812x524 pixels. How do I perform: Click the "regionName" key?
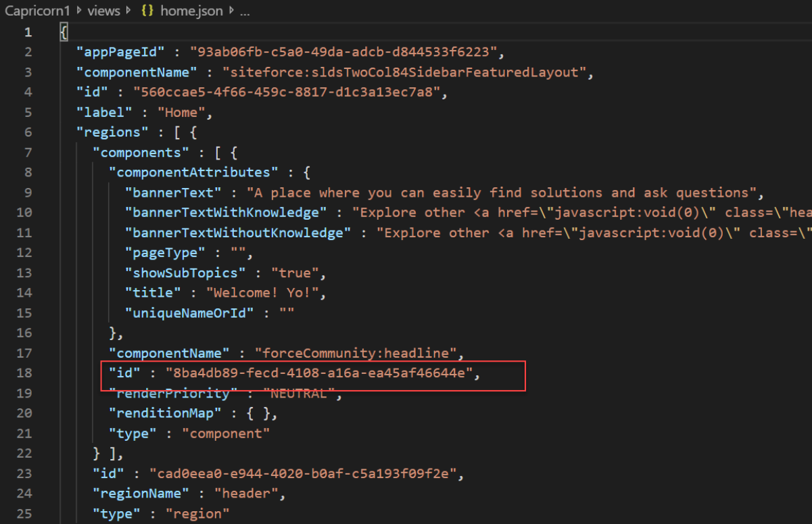point(141,494)
